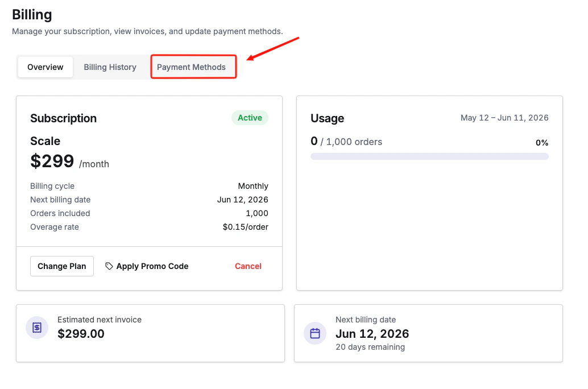Click the Scale plan name
The image size is (588, 389).
click(x=45, y=141)
